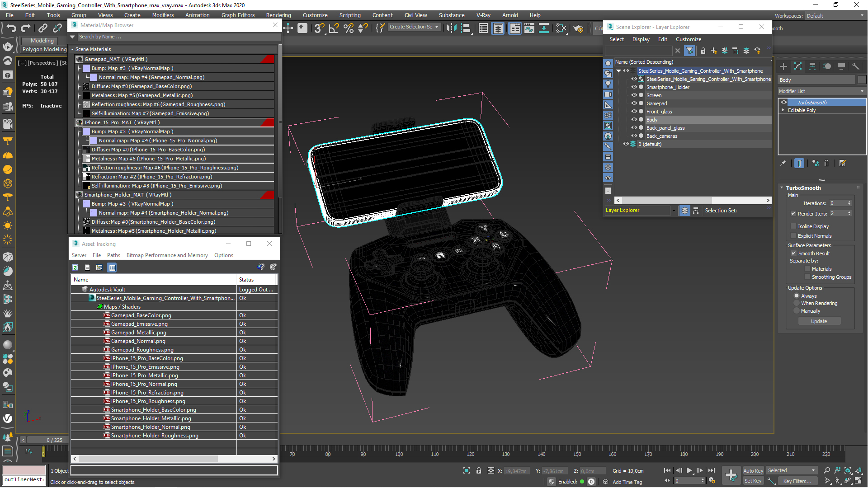Switch to Modify command panel tab
The image size is (868, 488).
[x=798, y=66]
